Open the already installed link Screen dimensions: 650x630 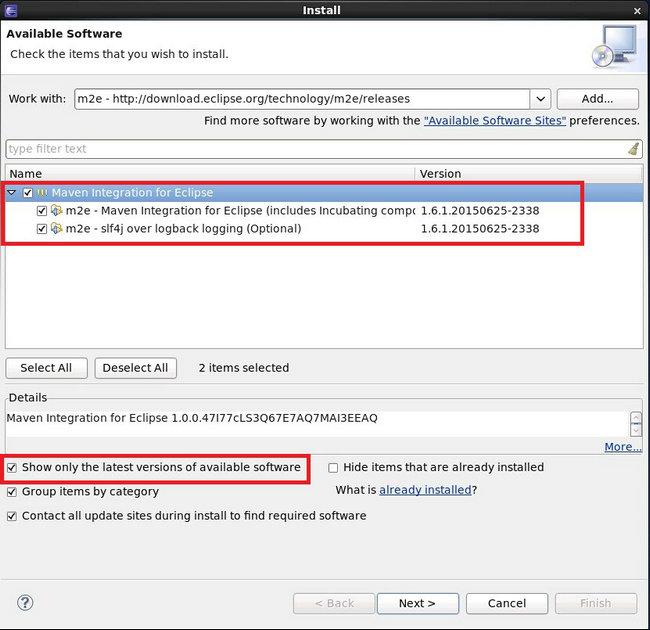(x=425, y=490)
